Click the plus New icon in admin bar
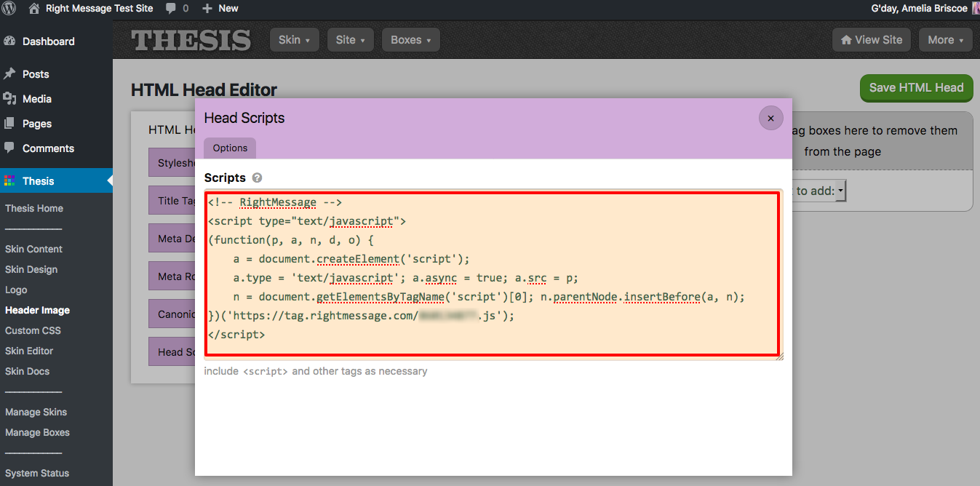This screenshot has height=486, width=980. point(207,9)
